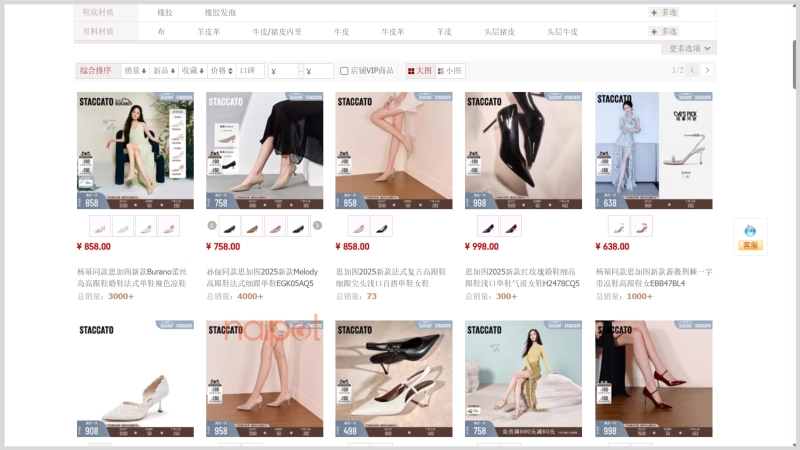The height and width of the screenshot is (450, 800).
Task: Open 孙俪同款思加图2025新款Melody product title
Action: 262,278
